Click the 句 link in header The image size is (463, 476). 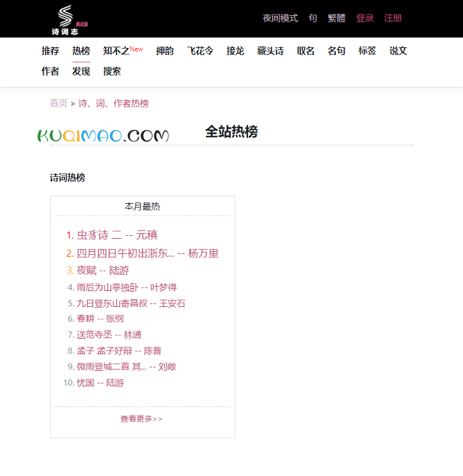coord(313,18)
